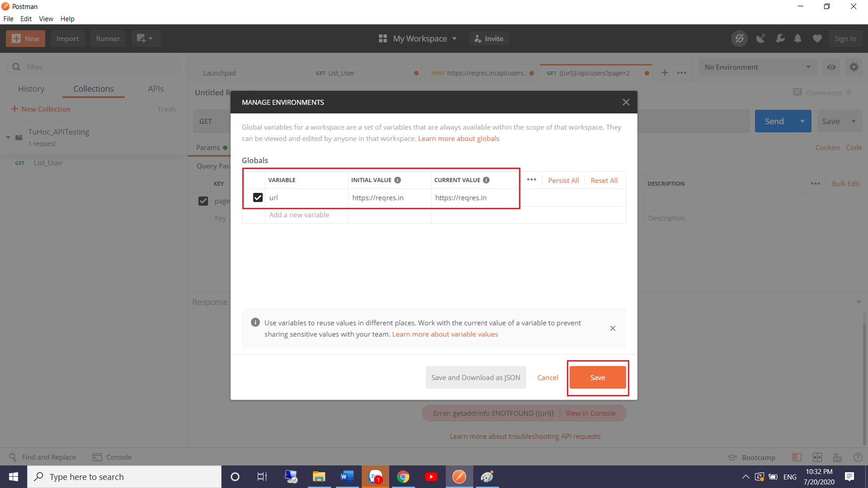The width and height of the screenshot is (868, 488).
Task: Open the capture requests satellite icon
Action: pyautogui.click(x=760, y=38)
